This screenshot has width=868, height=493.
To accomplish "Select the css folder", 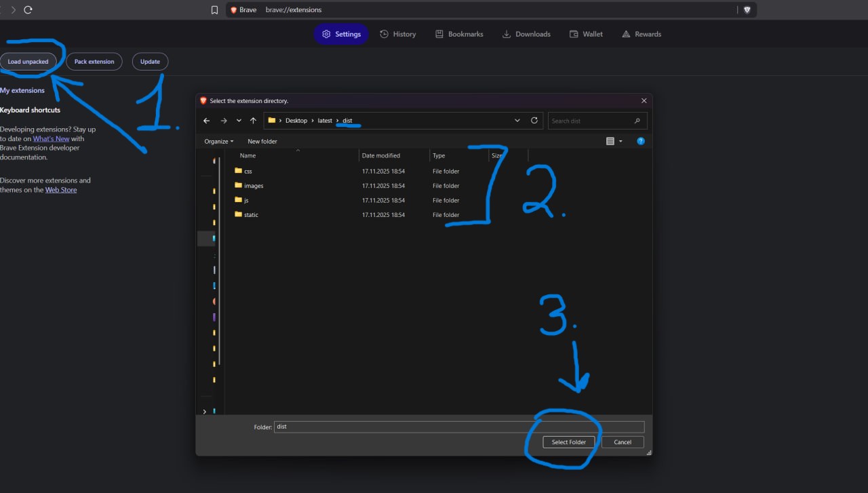I will 248,172.
